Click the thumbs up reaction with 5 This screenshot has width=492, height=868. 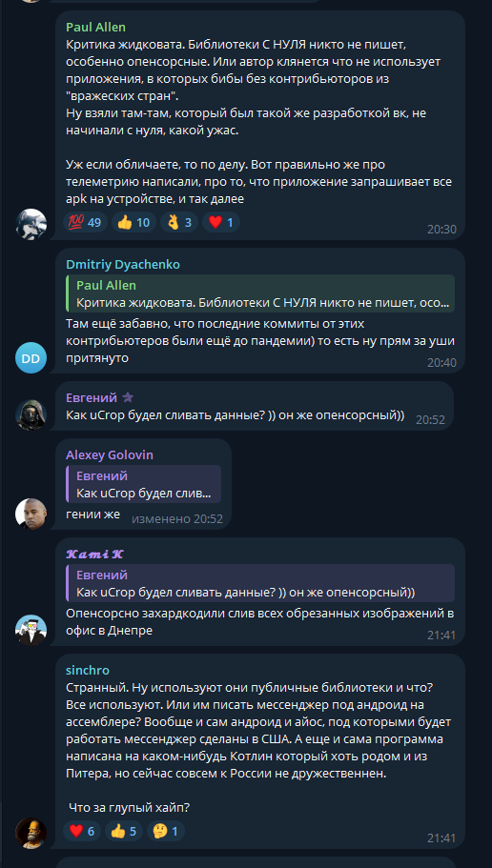[x=124, y=831]
